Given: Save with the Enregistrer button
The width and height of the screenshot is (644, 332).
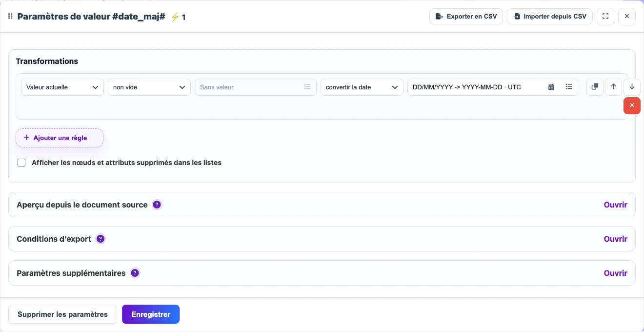Looking at the screenshot, I should click(151, 314).
